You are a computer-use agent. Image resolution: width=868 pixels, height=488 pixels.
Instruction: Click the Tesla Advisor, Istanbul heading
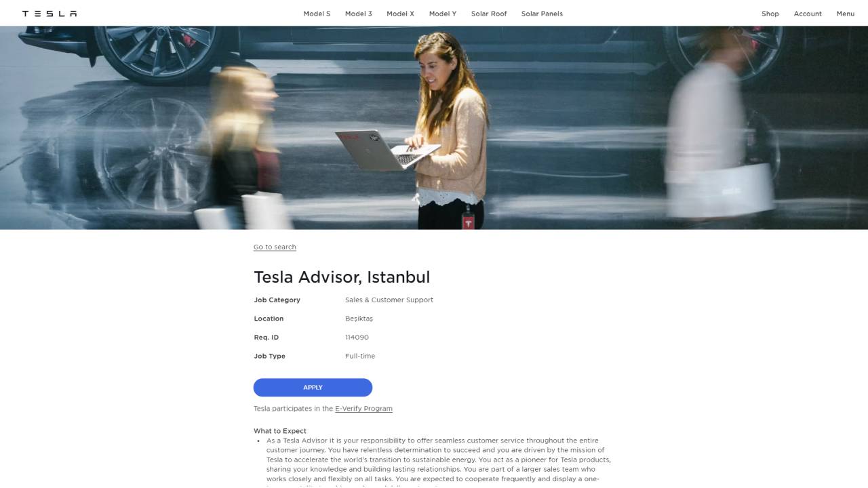point(342,277)
